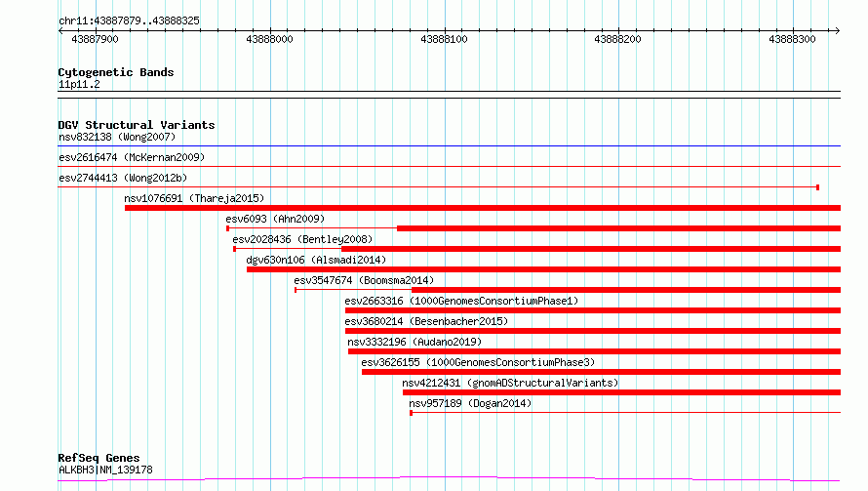Viewport: 868px width, 491px height.
Task: Select variant esv6093 (Ahn2009) label
Action: point(275,219)
